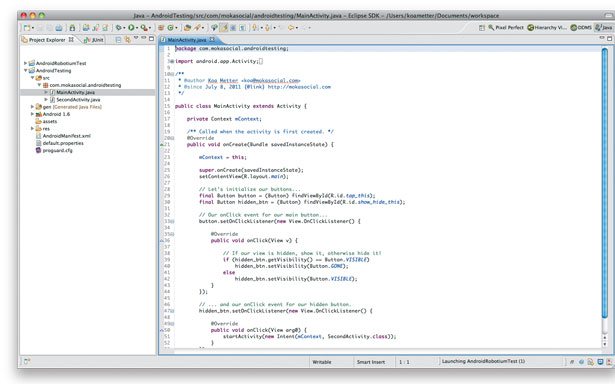Maximize the Project Explorer panel

click(151, 39)
